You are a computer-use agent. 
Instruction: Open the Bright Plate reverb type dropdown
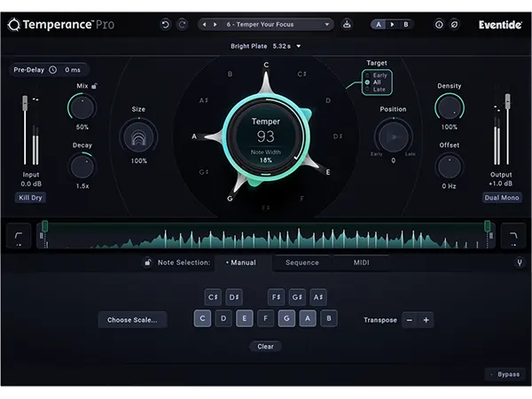(265, 46)
